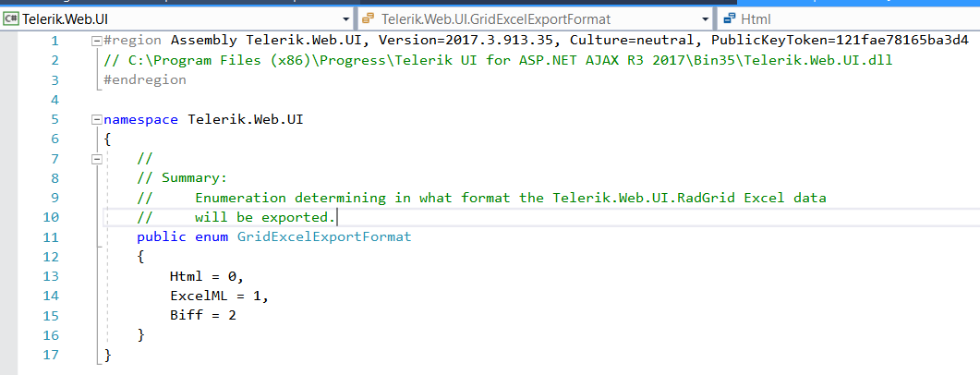Viewport: 980px width, 375px height.
Task: Click the enum icon beside GridExcelExportFormat
Action: tap(369, 18)
